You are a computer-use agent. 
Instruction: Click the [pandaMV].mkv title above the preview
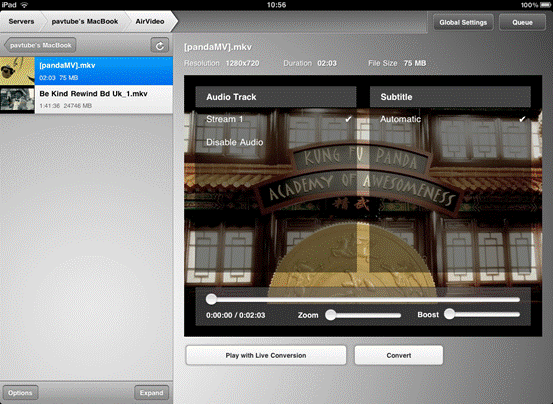[218, 47]
